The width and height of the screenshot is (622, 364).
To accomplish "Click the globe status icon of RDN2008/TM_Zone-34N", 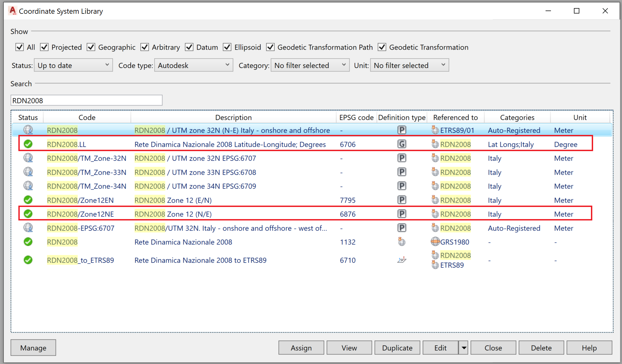I will (x=28, y=186).
